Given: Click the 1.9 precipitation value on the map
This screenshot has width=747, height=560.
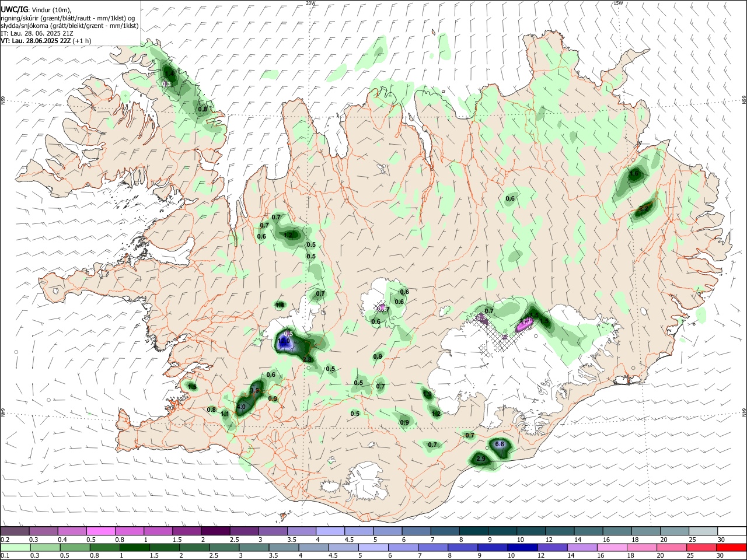Looking at the screenshot, I should tap(427, 395).
